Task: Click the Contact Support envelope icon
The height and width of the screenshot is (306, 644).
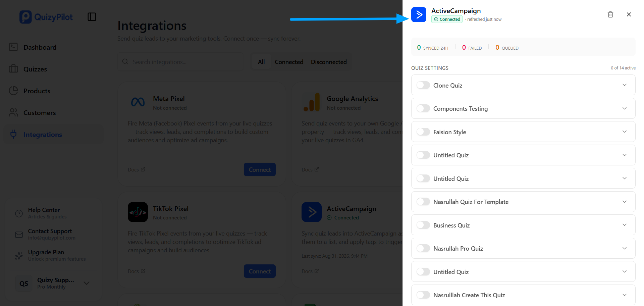Action: coord(19,235)
